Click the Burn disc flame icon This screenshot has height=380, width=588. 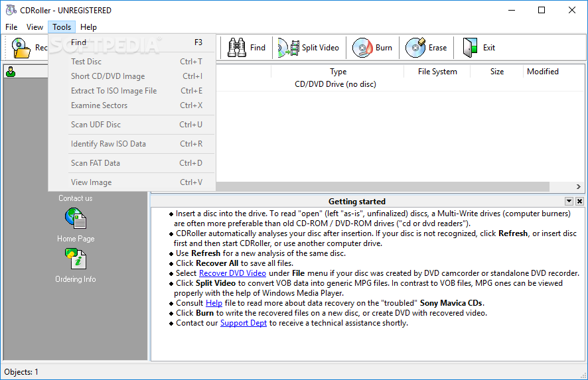pos(362,48)
